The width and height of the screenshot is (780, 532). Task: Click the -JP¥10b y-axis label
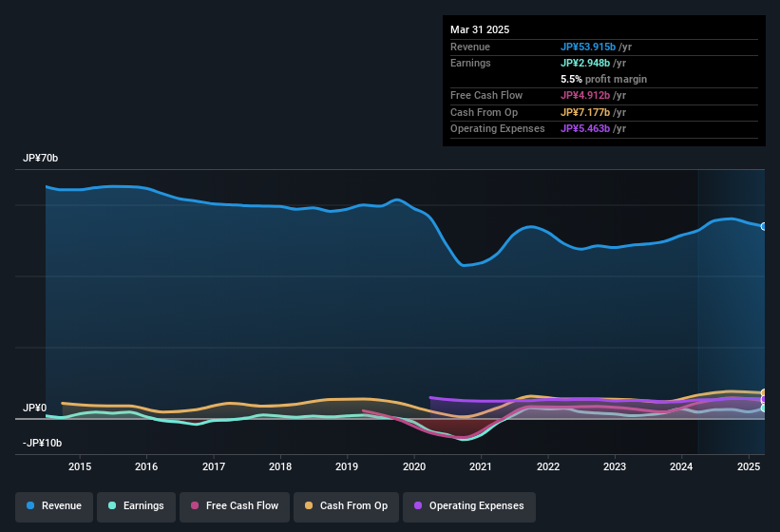43,443
